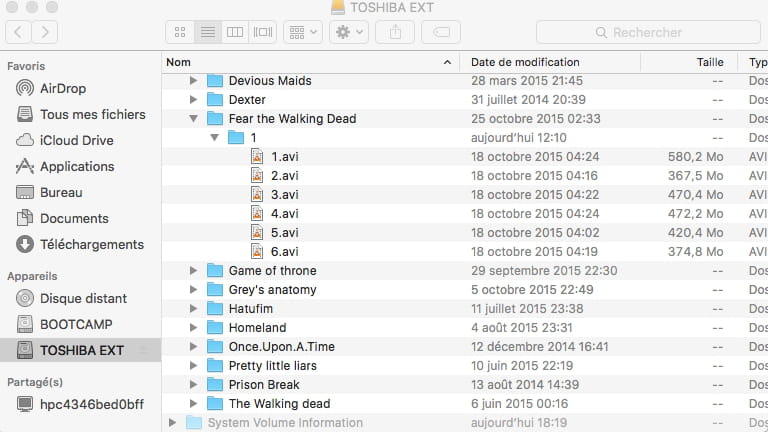Switch to column view
Viewport: 768px width, 432px height.
pos(235,32)
